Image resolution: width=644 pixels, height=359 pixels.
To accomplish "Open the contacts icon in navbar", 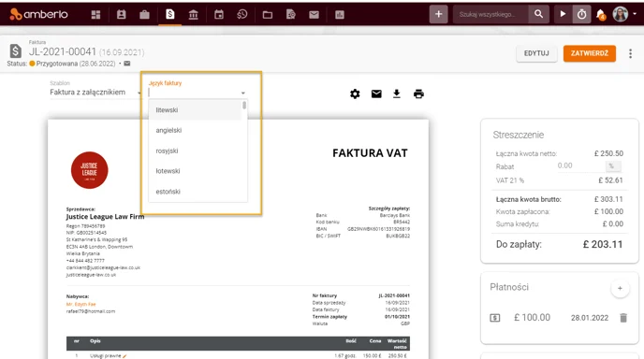I will (x=121, y=15).
